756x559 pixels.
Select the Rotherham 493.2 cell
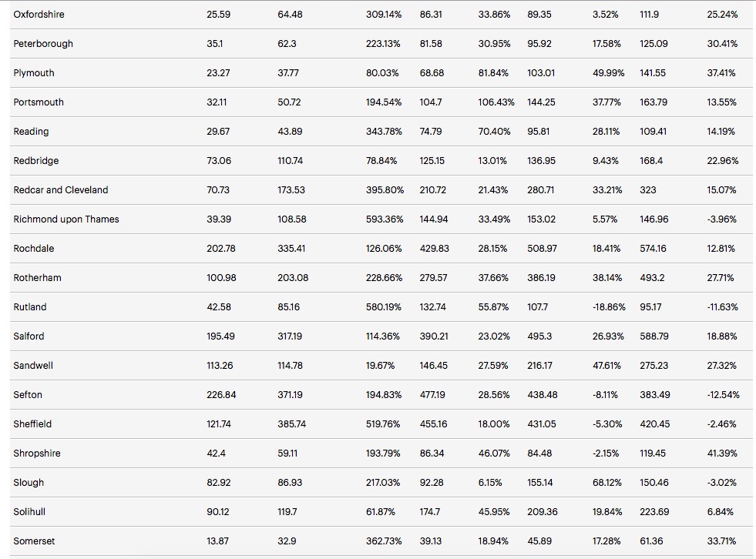pyautogui.click(x=652, y=278)
